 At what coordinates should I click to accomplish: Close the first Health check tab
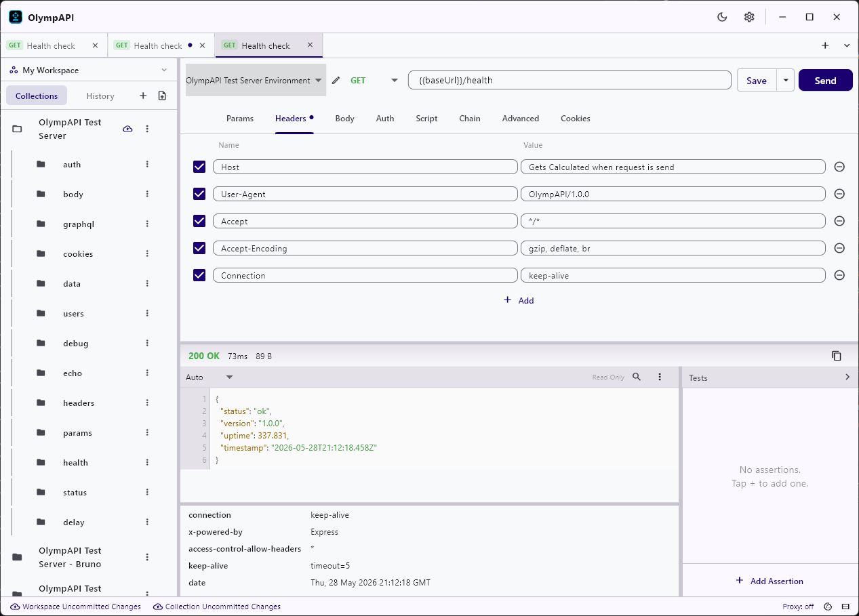95,45
